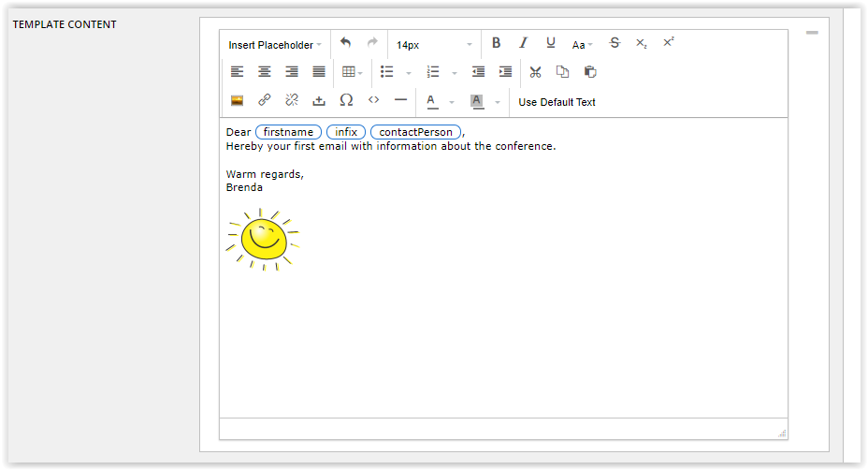Align text right
868x470 pixels.
click(292, 71)
